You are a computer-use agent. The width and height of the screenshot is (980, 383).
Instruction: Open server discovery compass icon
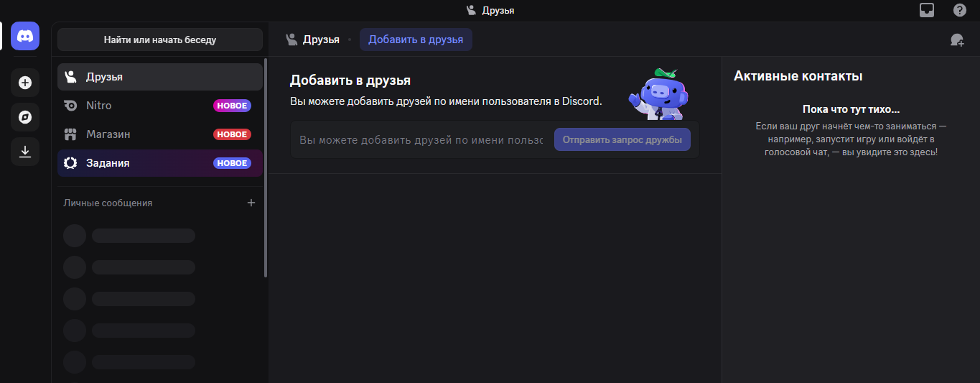(x=25, y=117)
